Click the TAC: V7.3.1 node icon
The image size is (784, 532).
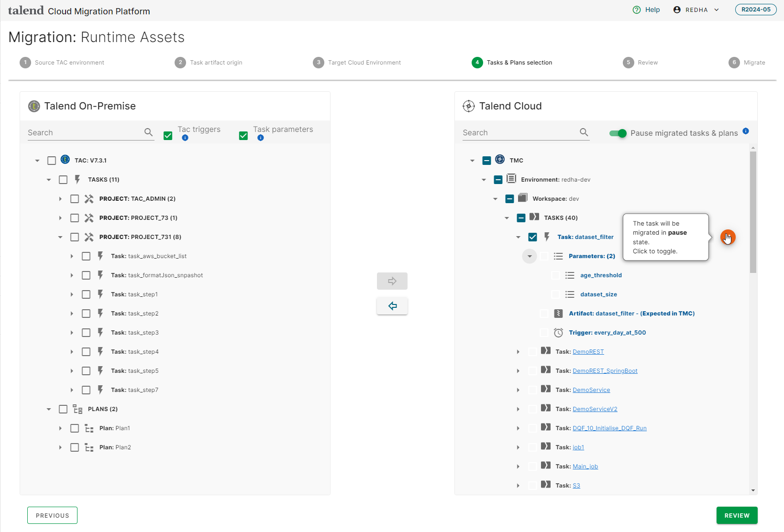(66, 160)
